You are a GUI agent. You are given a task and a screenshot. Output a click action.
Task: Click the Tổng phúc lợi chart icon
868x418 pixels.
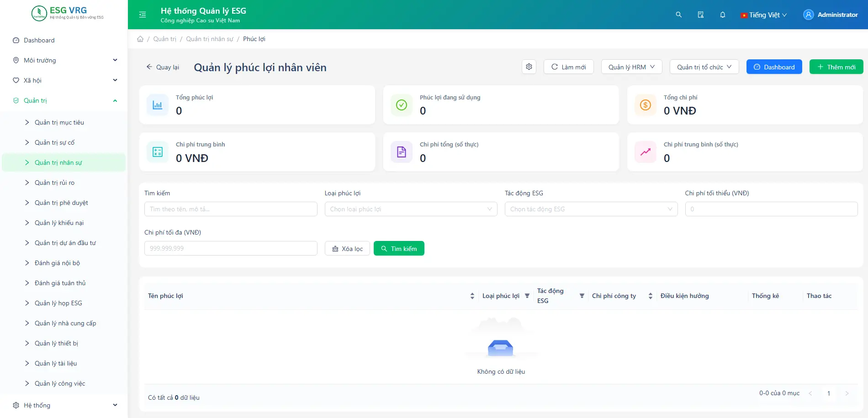tap(158, 105)
